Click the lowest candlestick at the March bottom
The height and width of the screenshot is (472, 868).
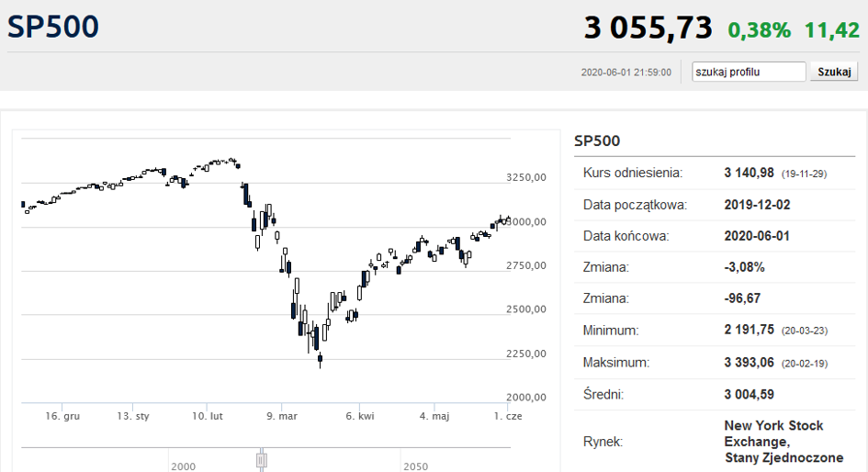[320, 360]
